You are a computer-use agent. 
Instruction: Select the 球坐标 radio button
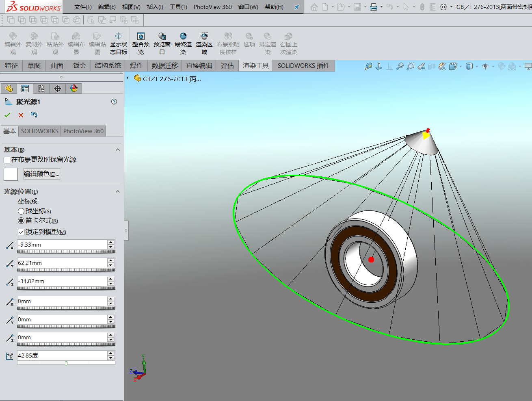(x=21, y=211)
